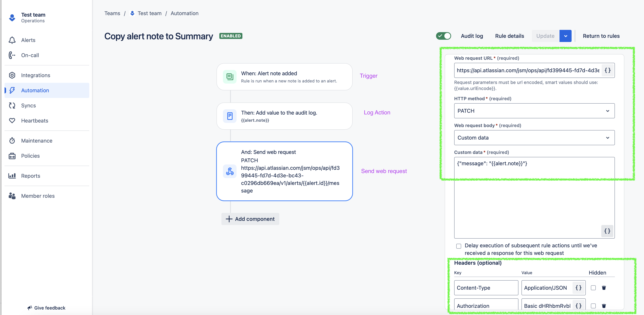Click the Test team logo icon in sidebar
The image size is (644, 315).
pos(12,18)
